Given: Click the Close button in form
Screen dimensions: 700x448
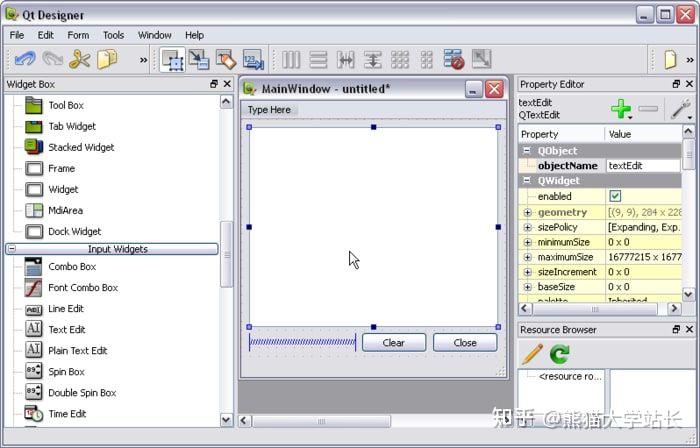Looking at the screenshot, I should 465,343.
